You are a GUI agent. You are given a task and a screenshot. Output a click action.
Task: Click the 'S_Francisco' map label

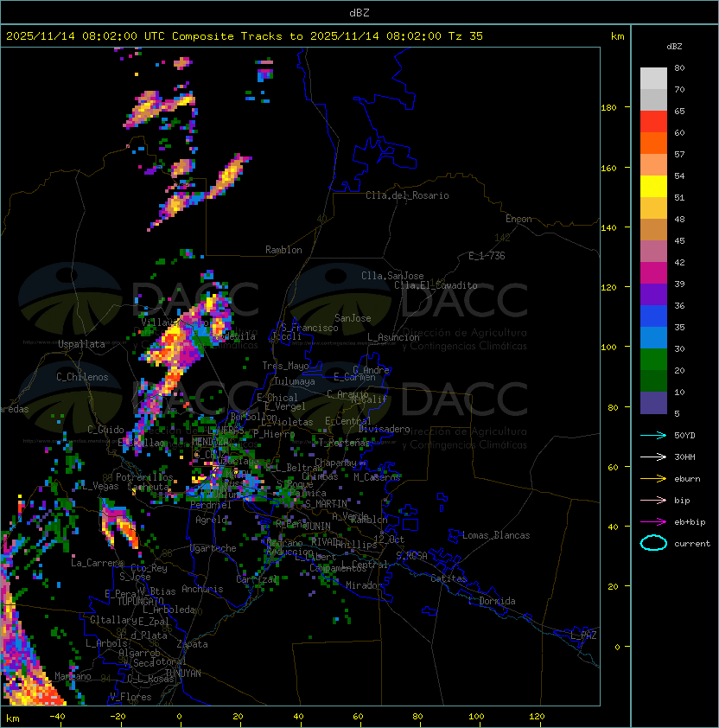pyautogui.click(x=309, y=328)
